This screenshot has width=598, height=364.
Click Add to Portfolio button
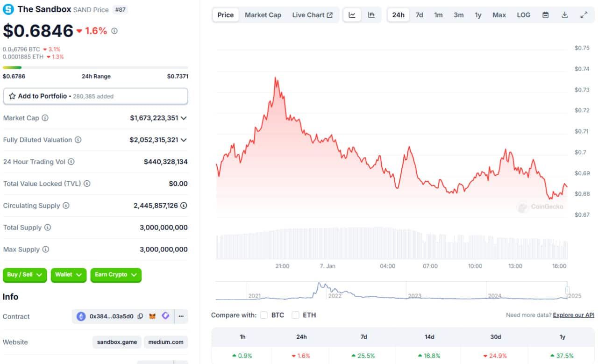[95, 96]
